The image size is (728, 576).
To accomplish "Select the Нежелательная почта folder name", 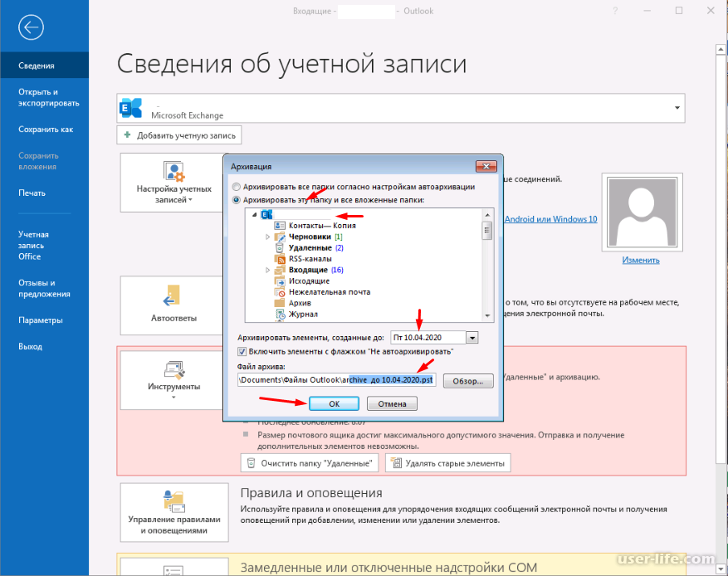I will click(330, 292).
